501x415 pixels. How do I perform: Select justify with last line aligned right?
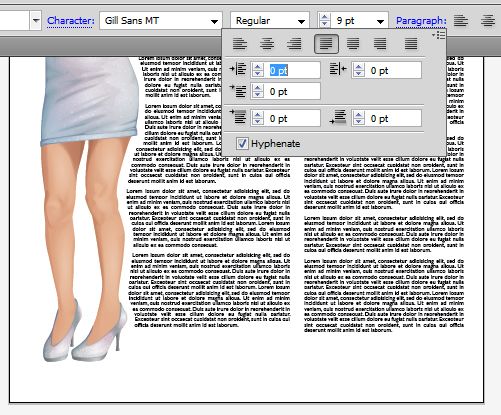click(x=380, y=44)
